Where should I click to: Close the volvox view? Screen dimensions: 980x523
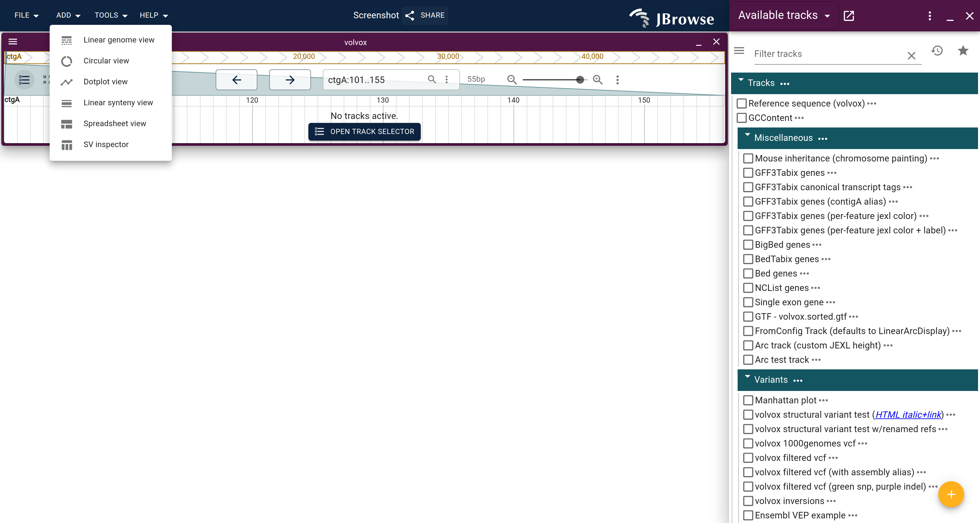(x=716, y=42)
